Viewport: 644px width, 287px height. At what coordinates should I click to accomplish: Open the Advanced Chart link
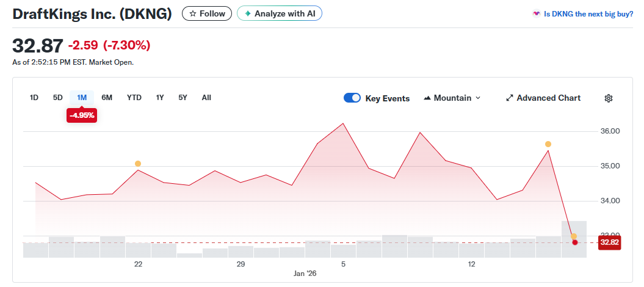point(548,98)
